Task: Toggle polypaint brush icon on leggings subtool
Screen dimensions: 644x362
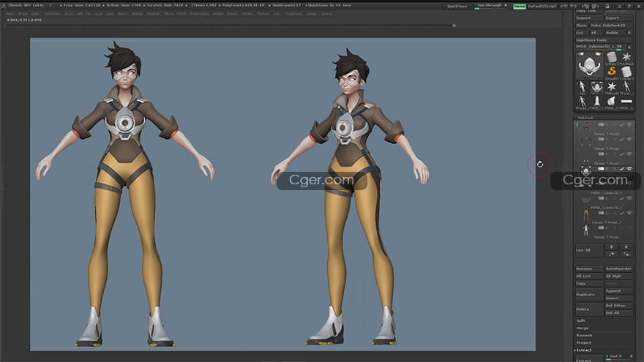Action: click(x=622, y=213)
